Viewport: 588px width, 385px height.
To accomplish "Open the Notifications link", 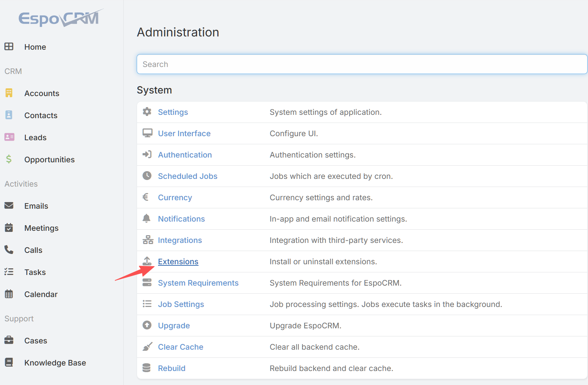I will [x=181, y=219].
